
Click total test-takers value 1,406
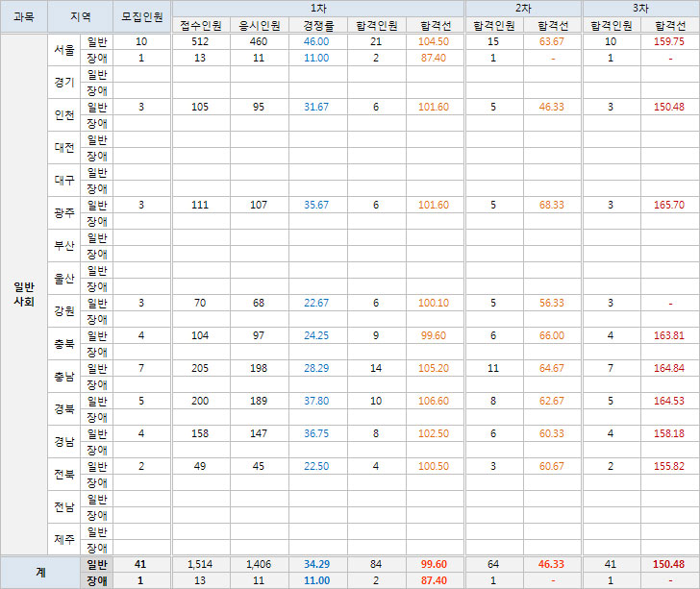click(x=259, y=564)
